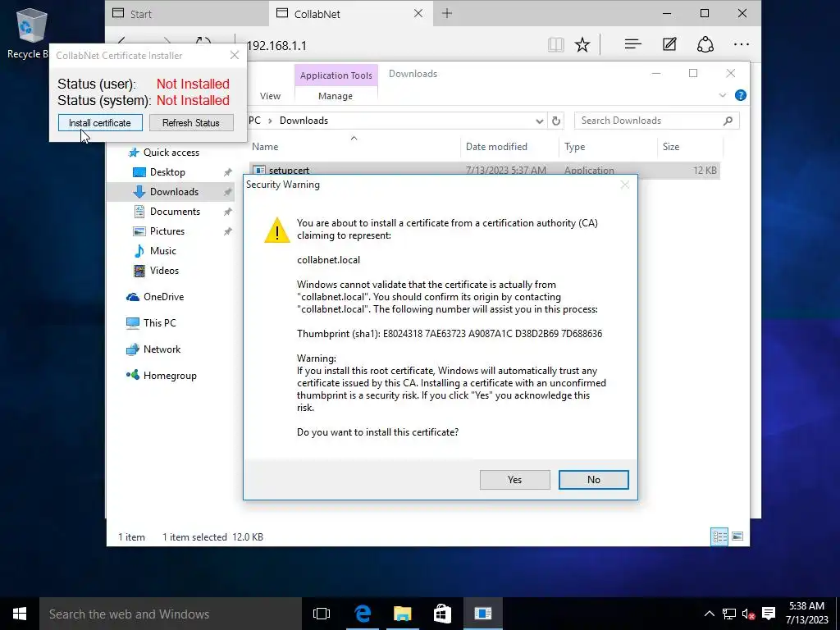Open the Action Center notification icon

pos(769,614)
